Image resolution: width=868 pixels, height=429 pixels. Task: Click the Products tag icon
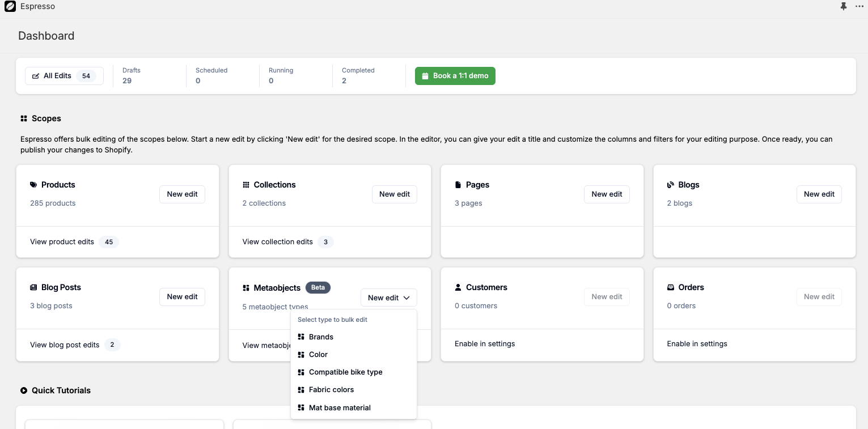tap(33, 185)
